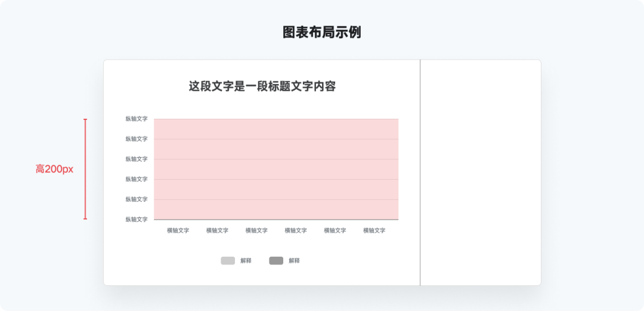Select the 解释 label beside light gray swatch
Image resolution: width=644 pixels, height=311 pixels.
246,261
